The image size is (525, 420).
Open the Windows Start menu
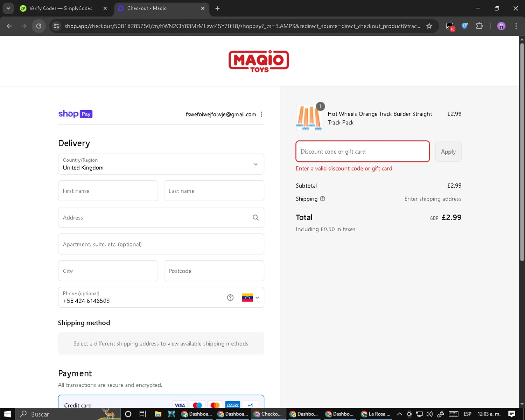[x=7, y=414]
